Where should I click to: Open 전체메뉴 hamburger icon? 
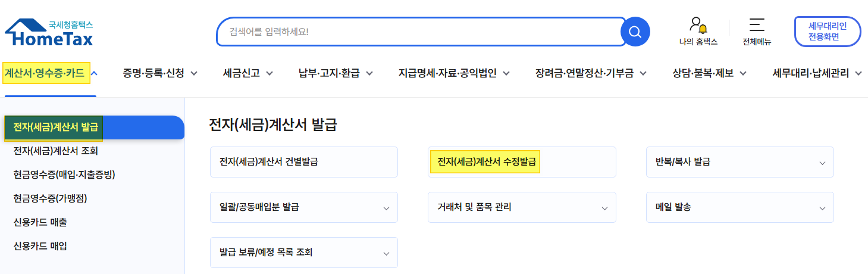(757, 24)
